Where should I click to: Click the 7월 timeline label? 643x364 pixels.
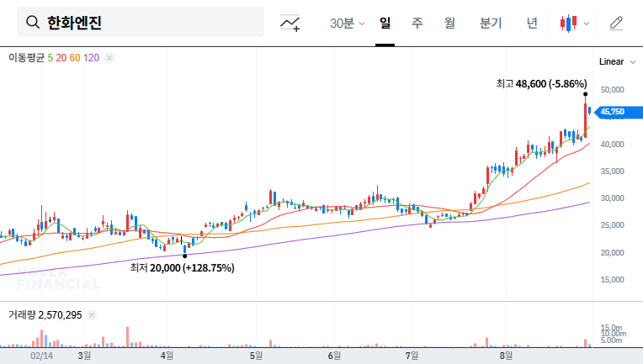tap(412, 356)
